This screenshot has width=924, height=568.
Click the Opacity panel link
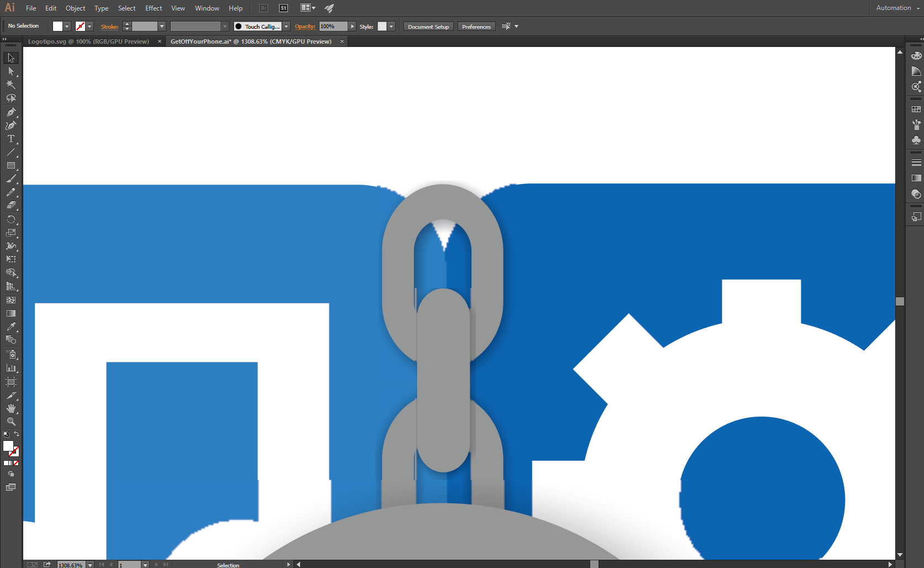[305, 27]
